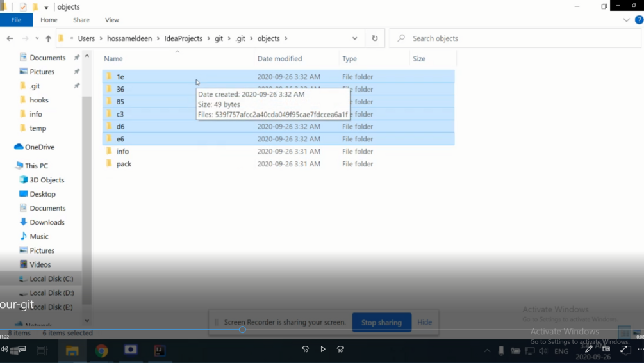The height and width of the screenshot is (363, 644).
Task: Open info in navigation pane
Action: click(36, 114)
